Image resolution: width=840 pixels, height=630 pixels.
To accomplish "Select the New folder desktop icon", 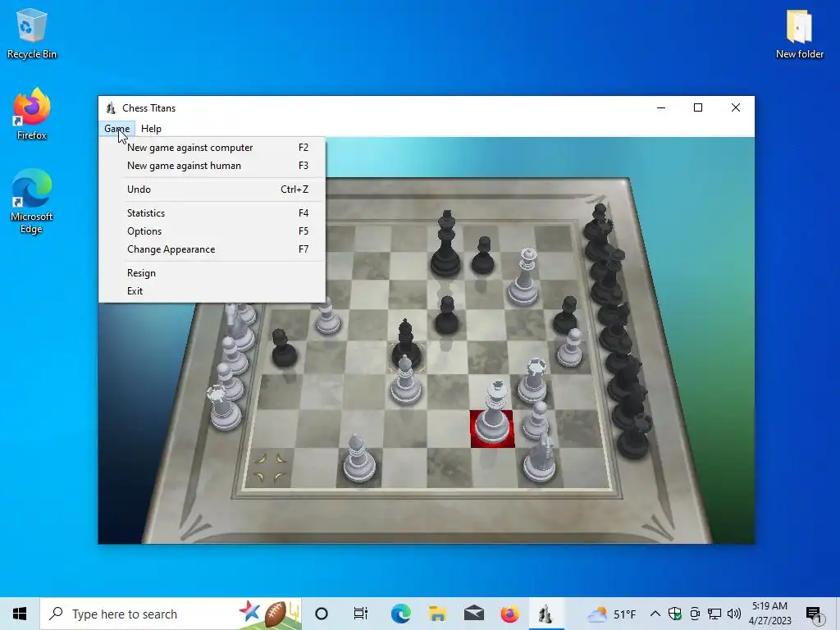I will coord(799,34).
